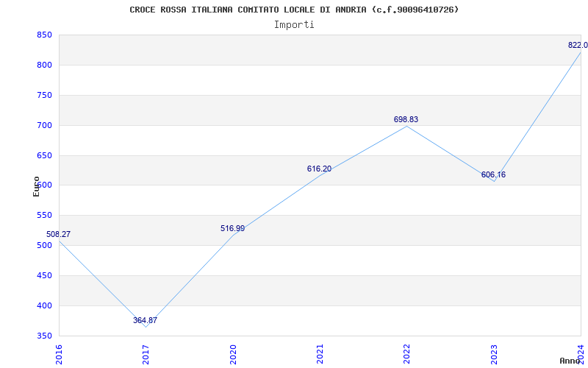Select the 2024 x-axis label
The height and width of the screenshot is (368, 588).
(x=581, y=355)
